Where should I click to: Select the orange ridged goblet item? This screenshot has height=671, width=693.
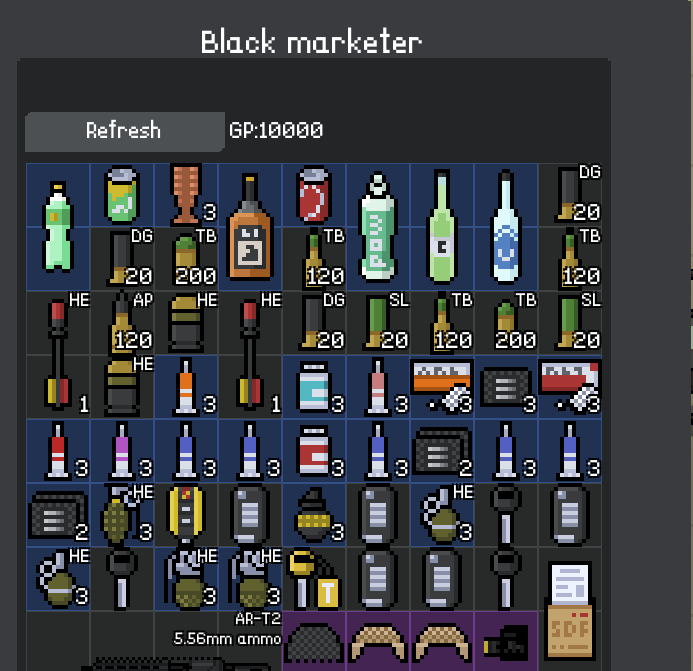(186, 195)
